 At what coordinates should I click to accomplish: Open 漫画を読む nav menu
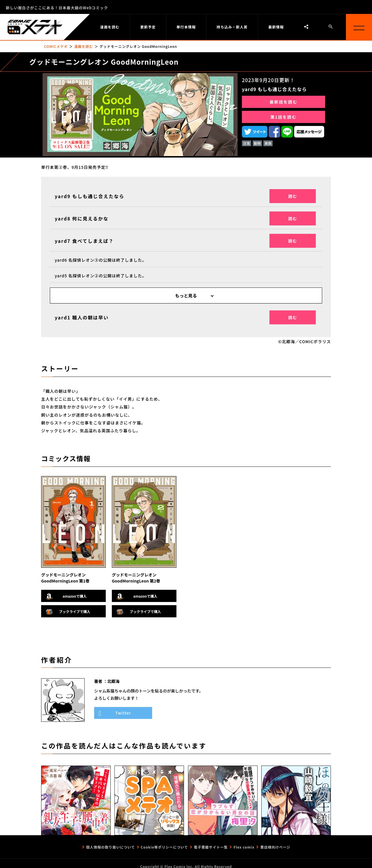point(110,27)
